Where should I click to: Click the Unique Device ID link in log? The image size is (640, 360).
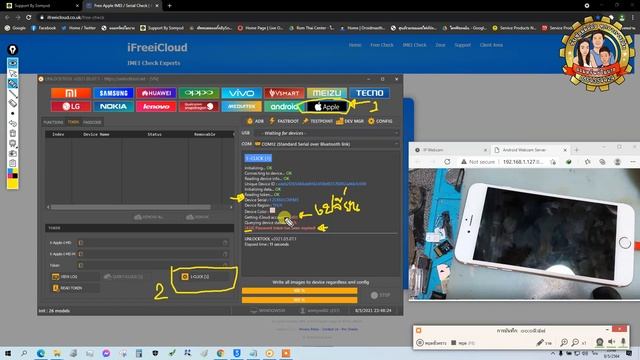(x=321, y=184)
